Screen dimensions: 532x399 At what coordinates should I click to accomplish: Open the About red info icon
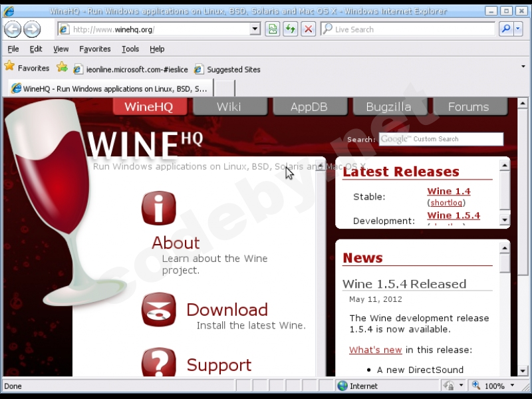point(159,208)
